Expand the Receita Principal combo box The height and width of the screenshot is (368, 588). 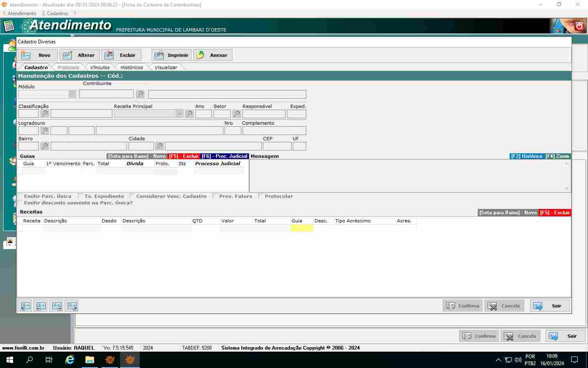(179, 114)
